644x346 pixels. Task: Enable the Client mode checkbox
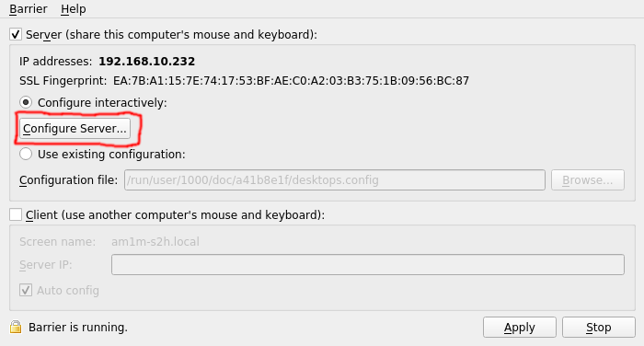(x=16, y=214)
